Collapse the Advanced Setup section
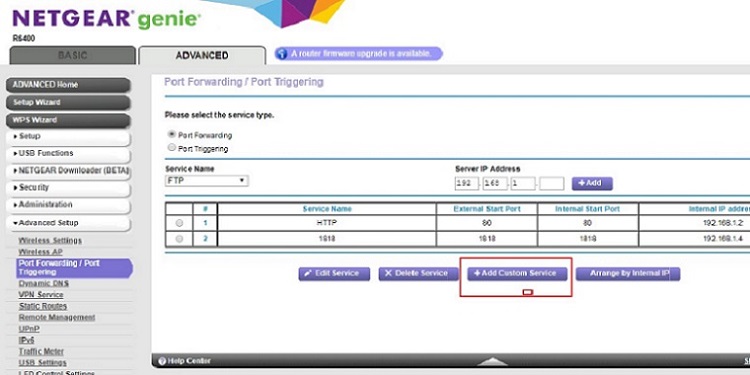The image size is (750, 375). pos(68,223)
